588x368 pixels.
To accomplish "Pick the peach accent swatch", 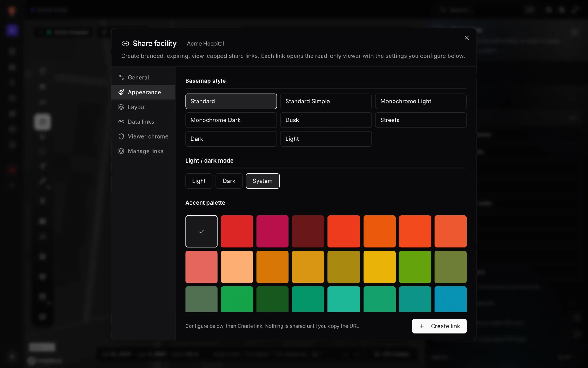I will coord(237,267).
